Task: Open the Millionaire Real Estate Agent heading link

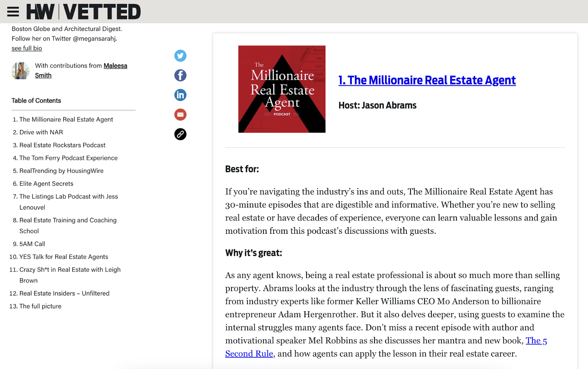Action: 427,80
